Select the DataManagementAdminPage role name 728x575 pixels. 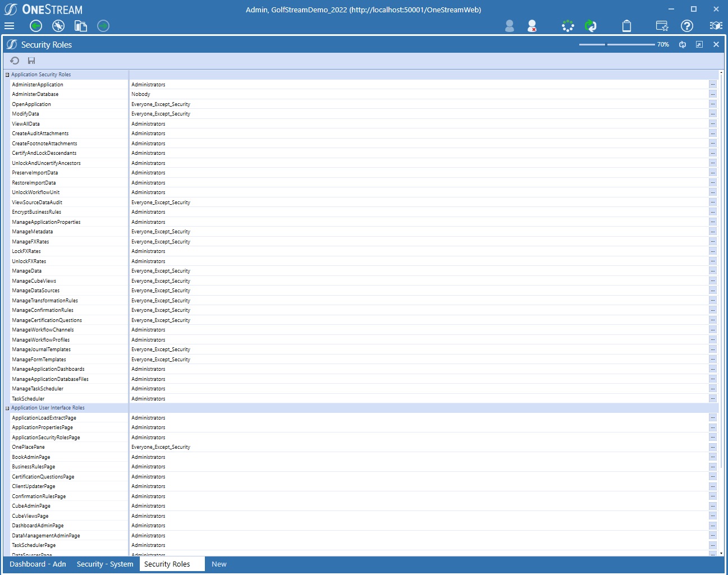[x=46, y=536]
